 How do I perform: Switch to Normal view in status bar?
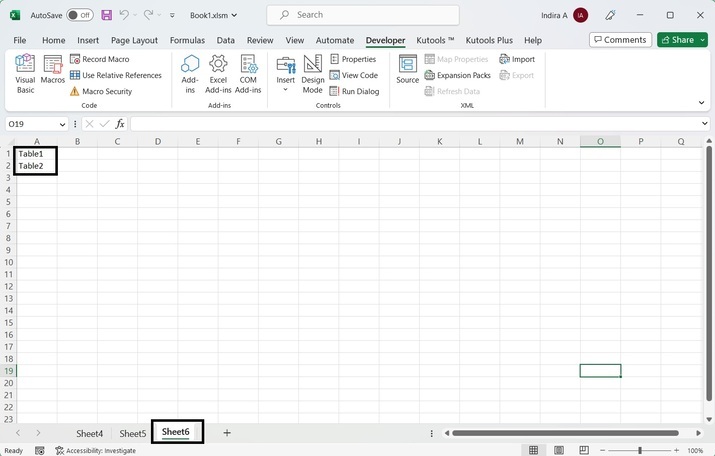(x=533, y=451)
